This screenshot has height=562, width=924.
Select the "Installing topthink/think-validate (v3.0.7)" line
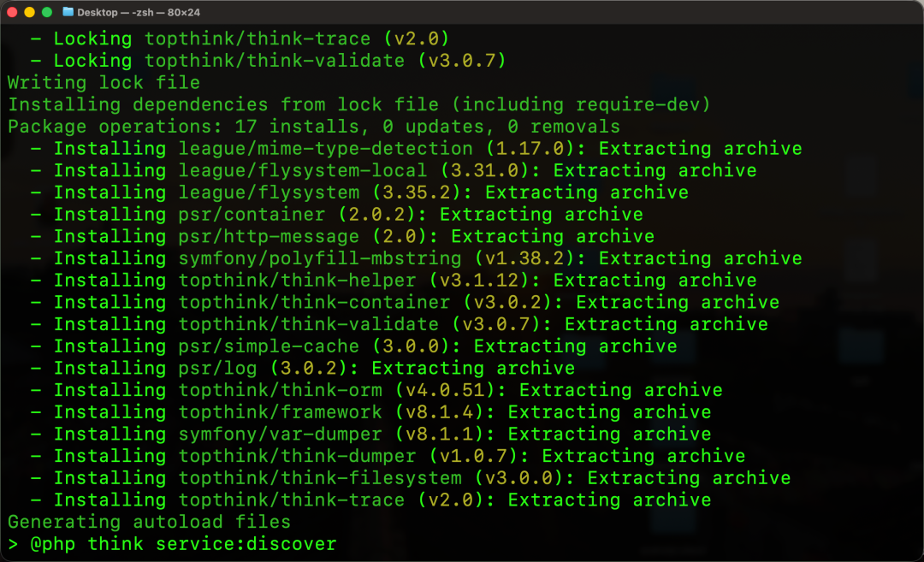tap(400, 324)
